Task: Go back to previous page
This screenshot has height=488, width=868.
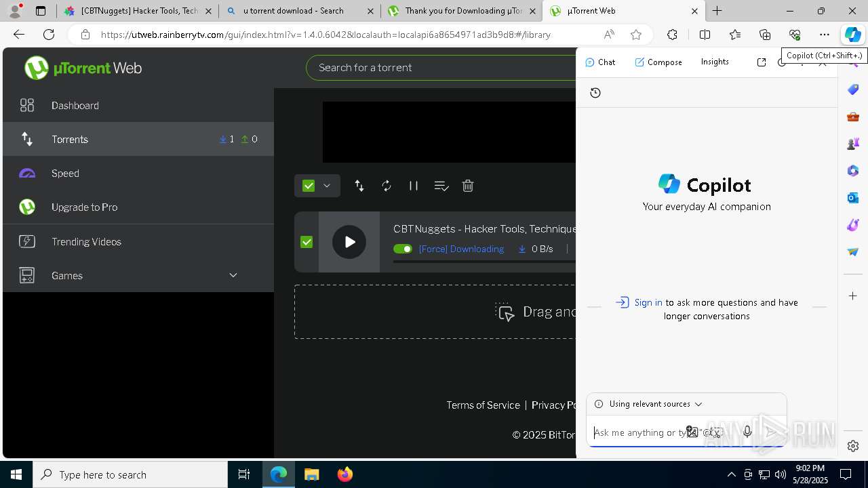Action: tap(19, 35)
